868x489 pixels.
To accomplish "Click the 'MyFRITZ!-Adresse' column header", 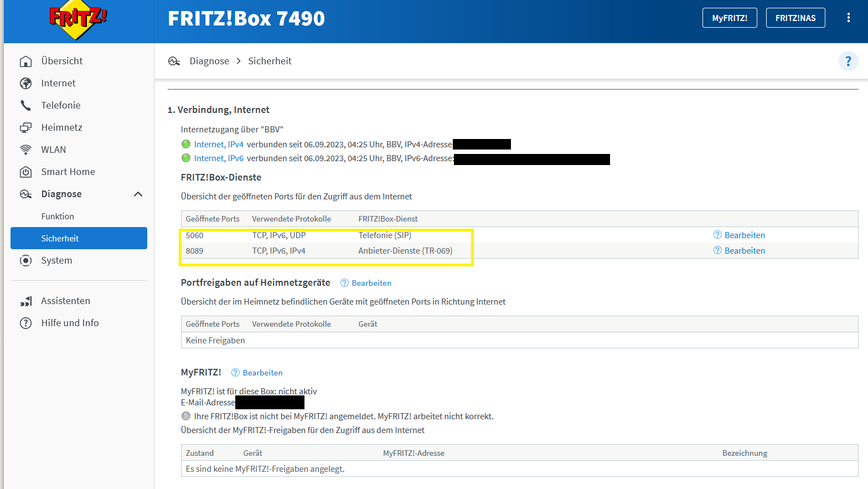I will 414,453.
